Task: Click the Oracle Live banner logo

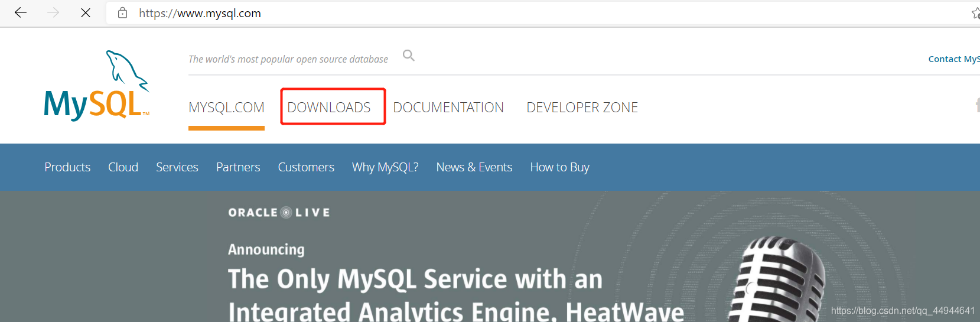Action: click(279, 213)
